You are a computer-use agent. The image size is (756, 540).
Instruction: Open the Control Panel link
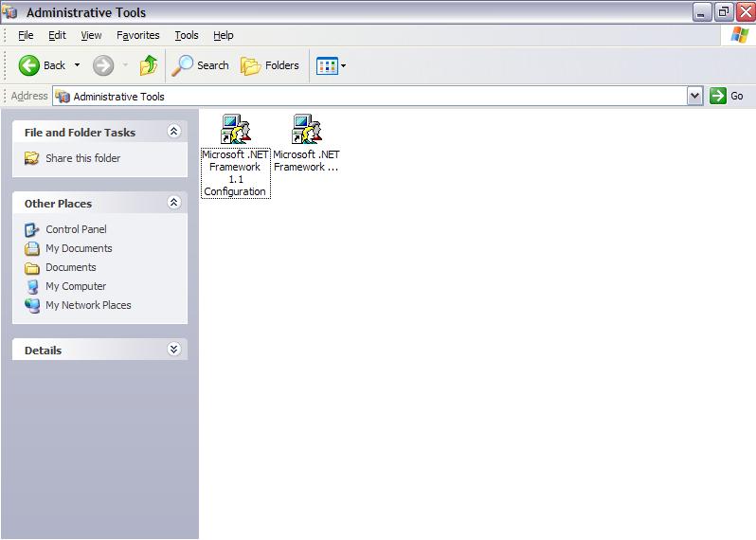[76, 229]
